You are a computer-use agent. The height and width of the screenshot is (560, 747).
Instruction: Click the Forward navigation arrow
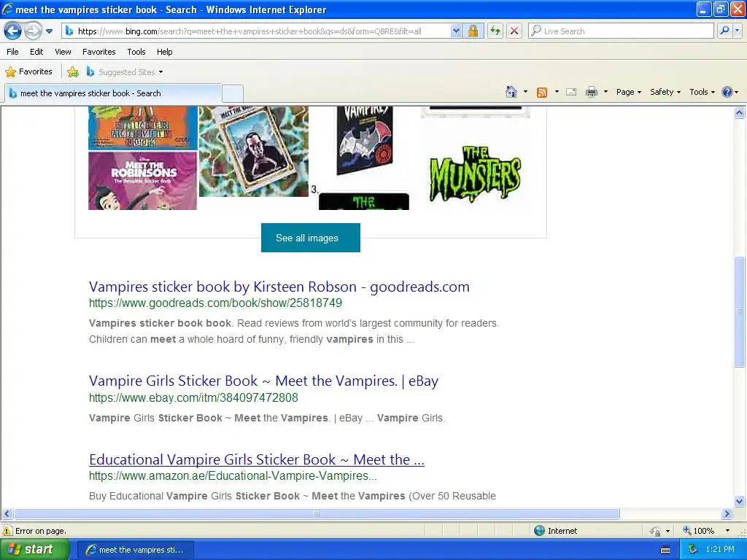point(33,31)
